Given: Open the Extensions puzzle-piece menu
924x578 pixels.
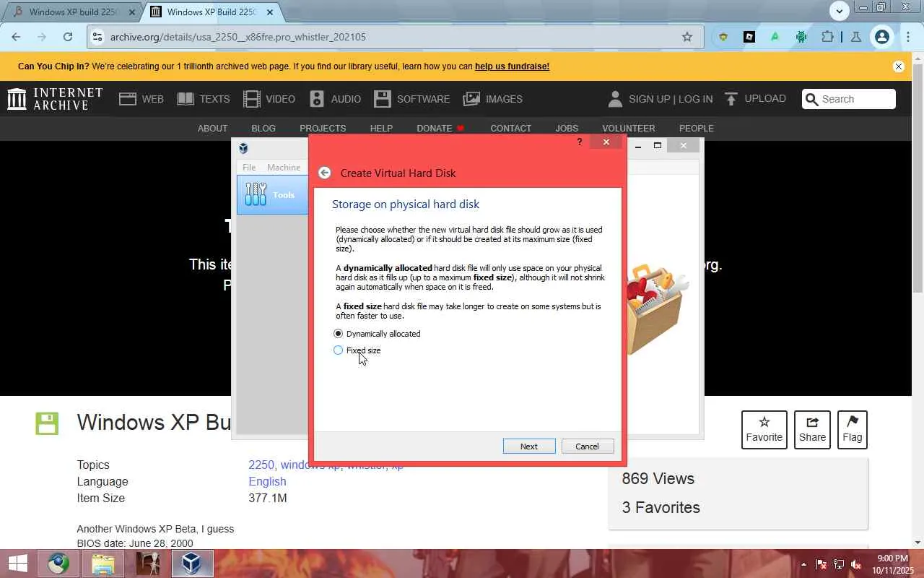Looking at the screenshot, I should (827, 37).
